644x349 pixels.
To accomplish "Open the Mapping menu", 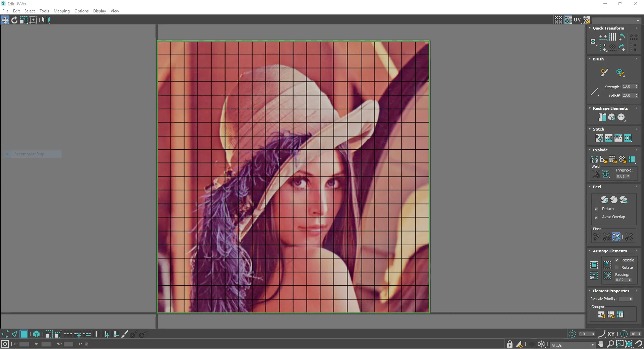I will [x=61, y=11].
